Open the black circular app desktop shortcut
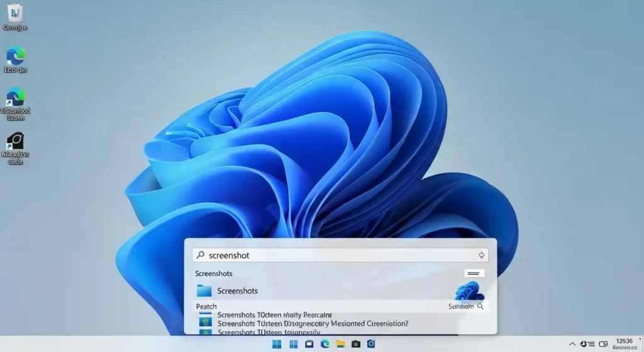Viewport: 644px width, 352px height. pyautogui.click(x=15, y=149)
